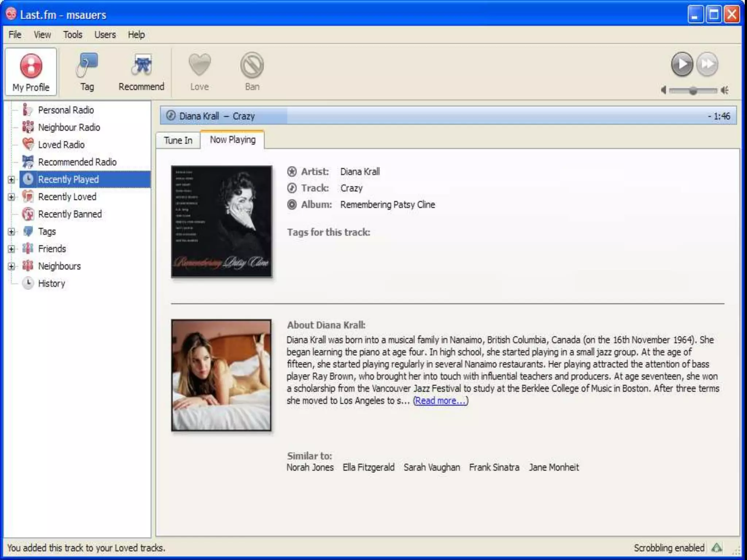This screenshot has height=560, width=747.
Task: Select Neighbour Radio station
Action: (x=69, y=127)
